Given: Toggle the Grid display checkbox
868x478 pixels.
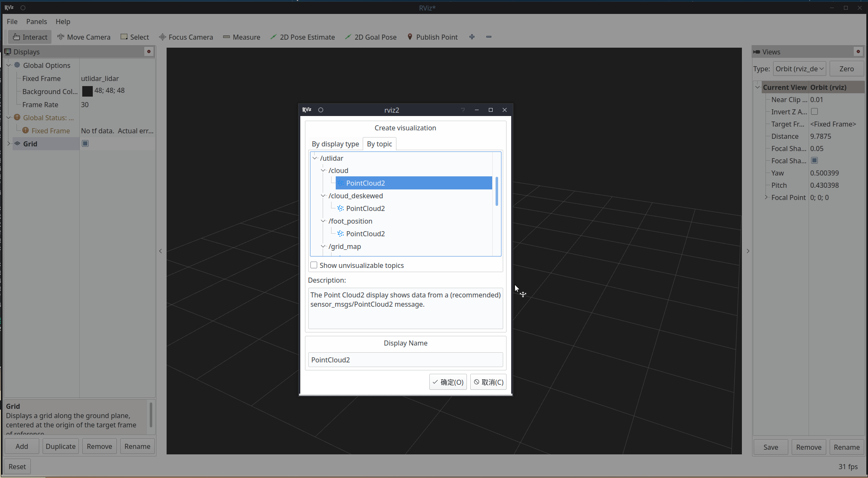Looking at the screenshot, I should [x=85, y=144].
